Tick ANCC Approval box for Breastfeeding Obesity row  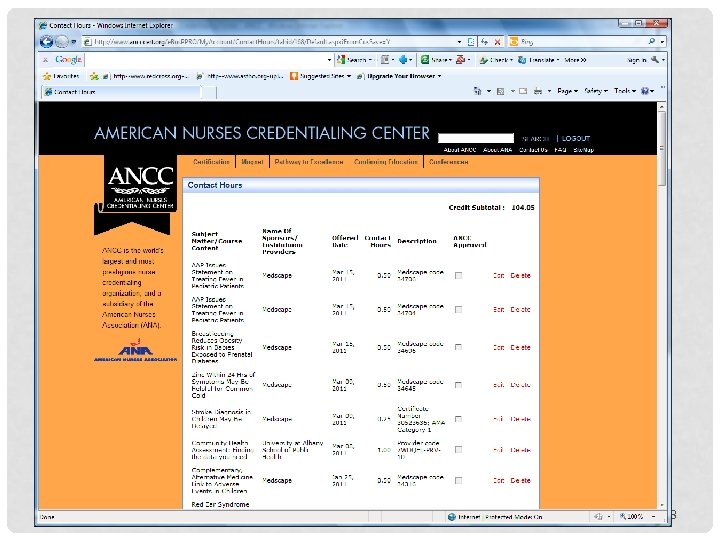pyautogui.click(x=458, y=347)
